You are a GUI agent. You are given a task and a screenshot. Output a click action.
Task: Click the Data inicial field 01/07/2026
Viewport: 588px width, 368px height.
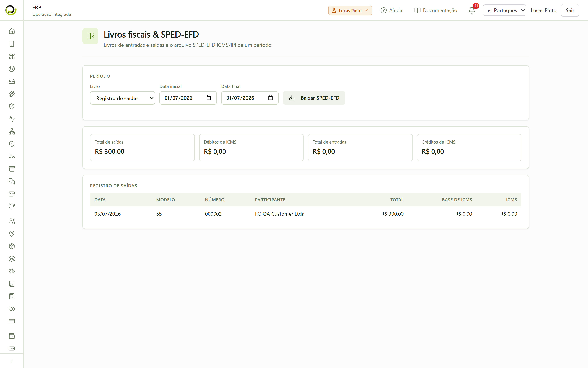click(x=188, y=98)
